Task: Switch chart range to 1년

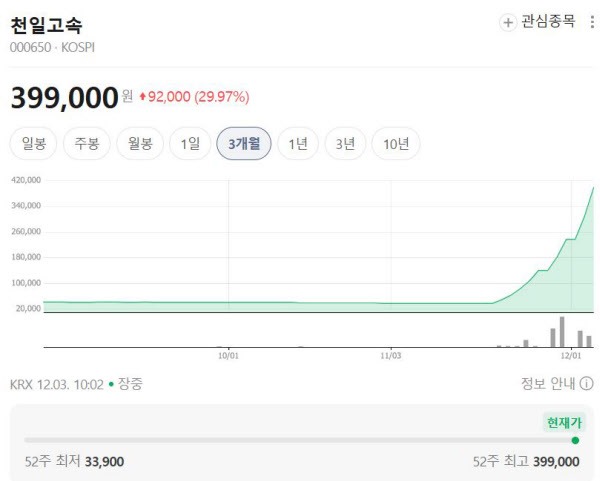Action: 298,143
